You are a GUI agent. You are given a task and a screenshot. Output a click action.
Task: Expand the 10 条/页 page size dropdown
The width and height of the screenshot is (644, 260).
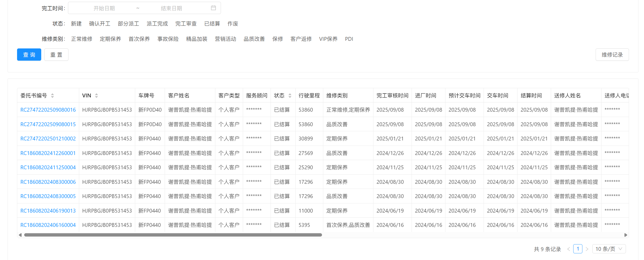(609, 249)
